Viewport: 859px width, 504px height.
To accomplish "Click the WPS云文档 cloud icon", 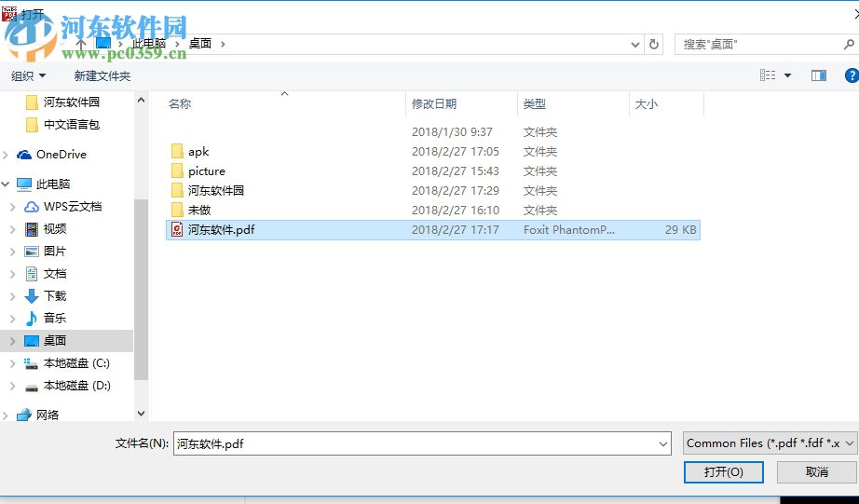I will tap(32, 207).
